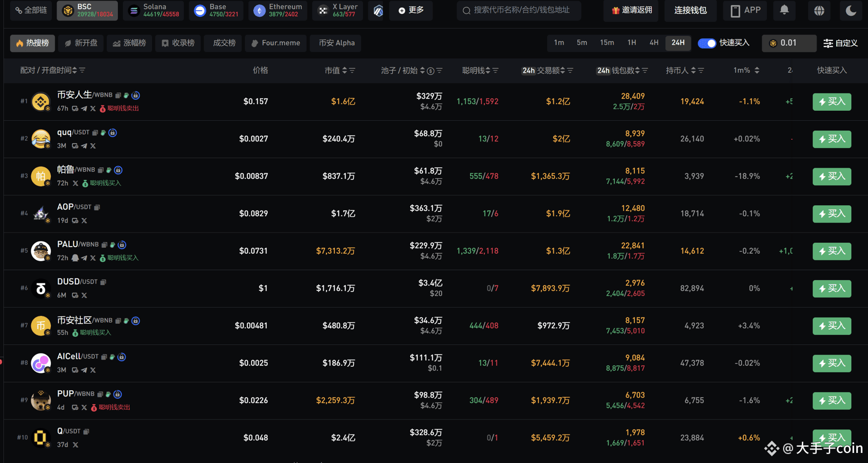This screenshot has width=868, height=463.
Task: Switch to the 新开盘 tab
Action: click(81, 43)
